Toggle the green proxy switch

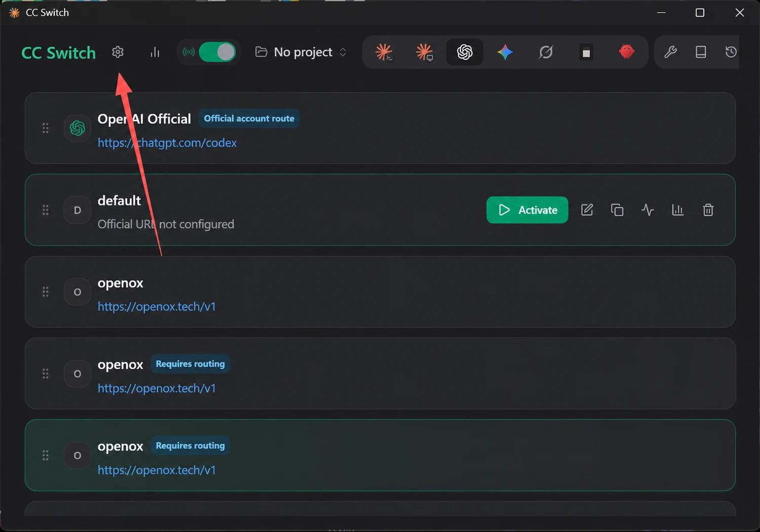(x=217, y=52)
